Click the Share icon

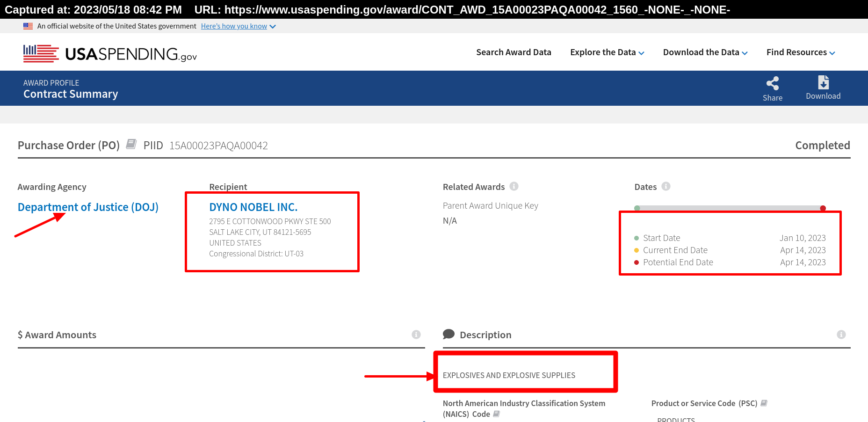click(773, 84)
